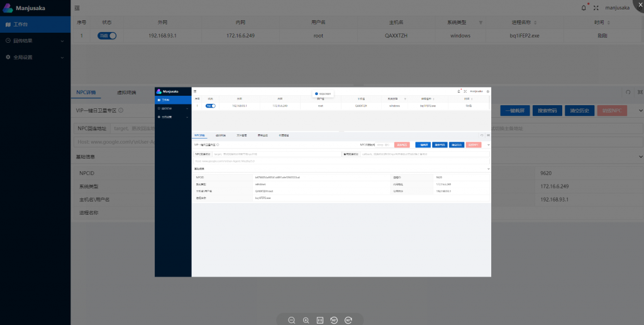The image size is (644, 325).
Task: Click the enlarged screenshot preview image
Action: pos(323,181)
